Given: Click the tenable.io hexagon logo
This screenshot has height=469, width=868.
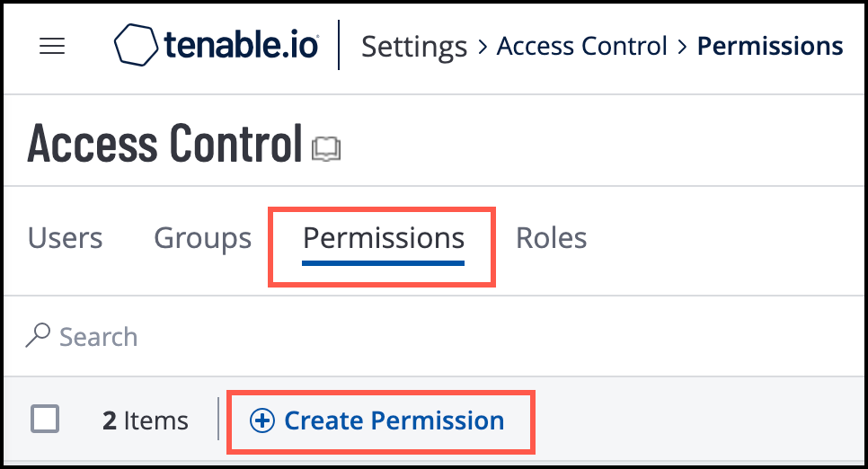Looking at the screenshot, I should click(136, 45).
